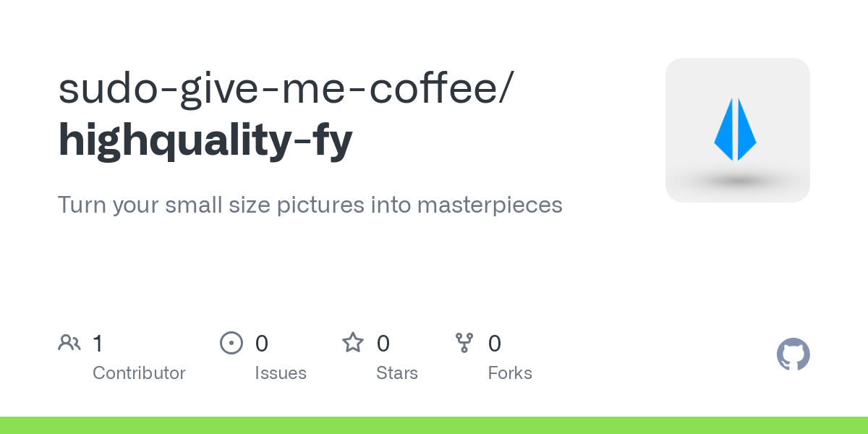The width and height of the screenshot is (868, 434).
Task: Click the star outline icon
Action: coord(353,342)
